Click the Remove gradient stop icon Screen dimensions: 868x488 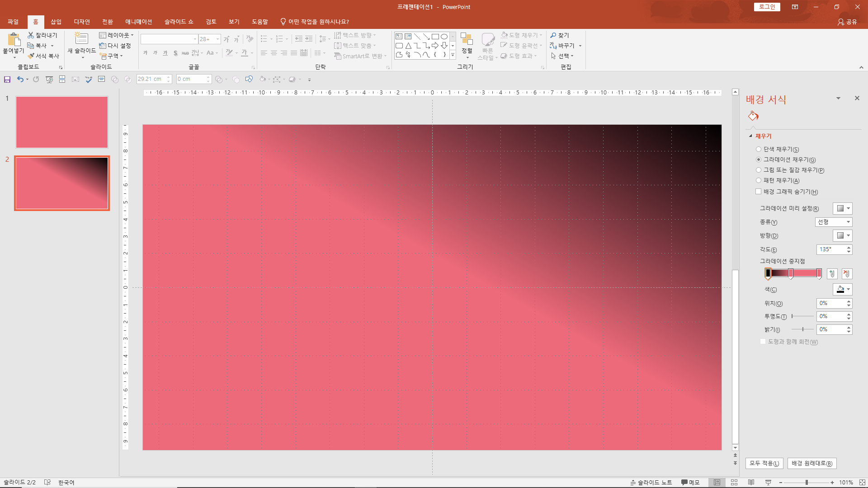pos(847,273)
